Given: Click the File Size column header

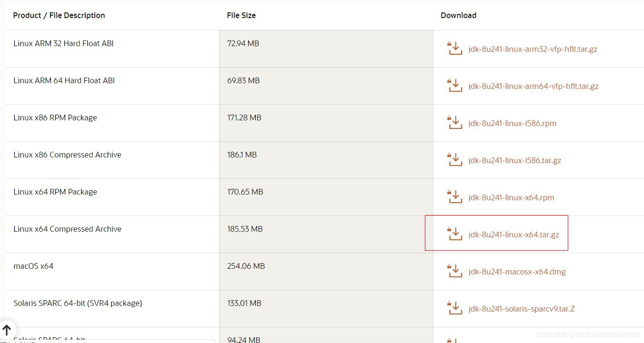Looking at the screenshot, I should click(x=241, y=15).
